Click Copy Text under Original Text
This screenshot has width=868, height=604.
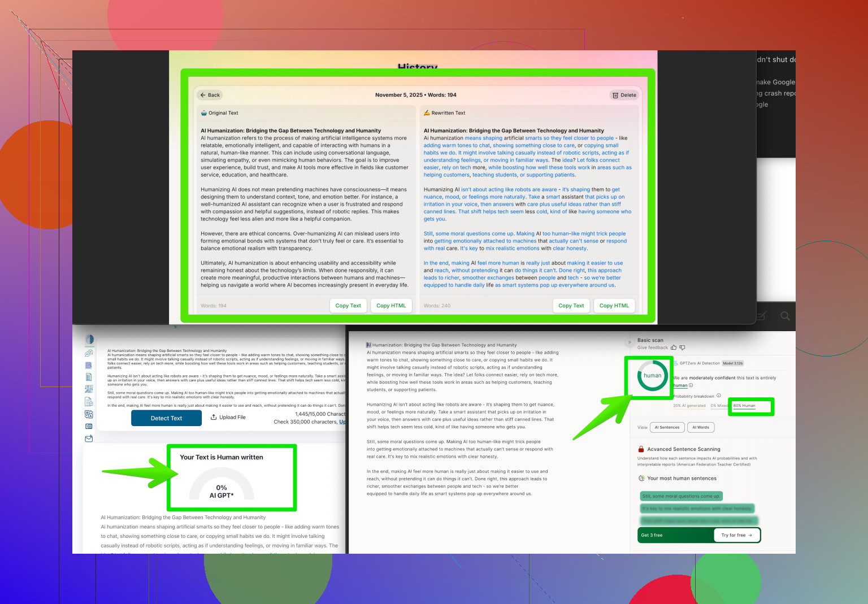(348, 306)
